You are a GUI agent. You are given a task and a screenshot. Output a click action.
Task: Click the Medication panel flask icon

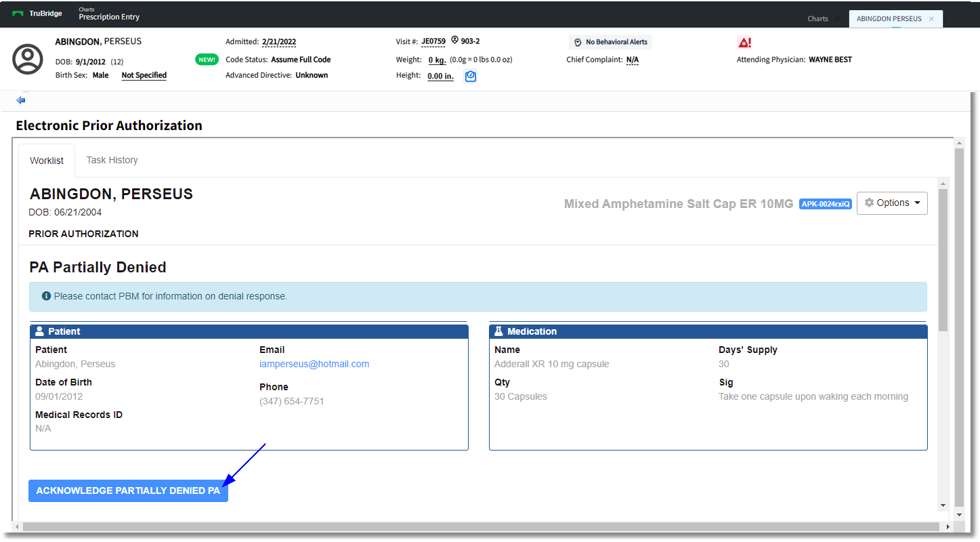click(498, 331)
